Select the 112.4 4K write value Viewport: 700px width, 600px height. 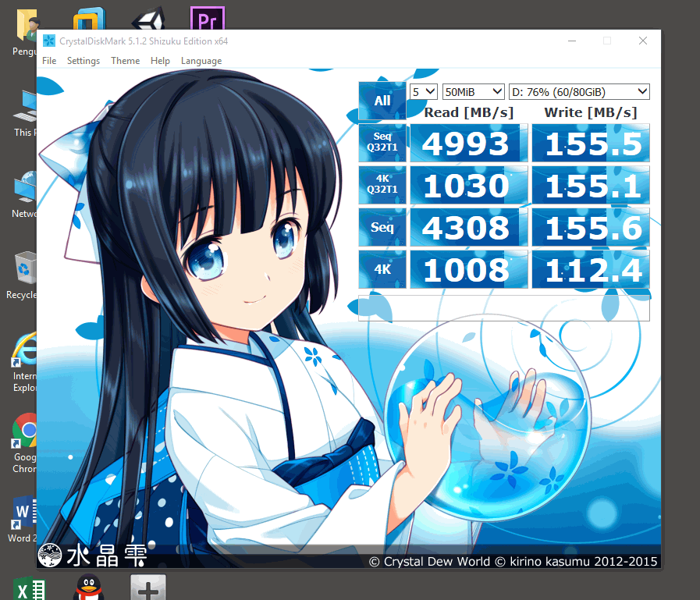pyautogui.click(x=591, y=269)
